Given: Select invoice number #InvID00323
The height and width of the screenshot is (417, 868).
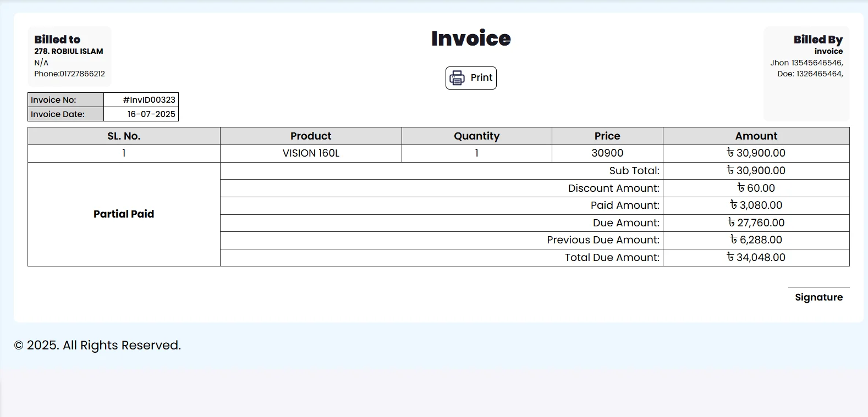Looking at the screenshot, I should click(149, 100).
